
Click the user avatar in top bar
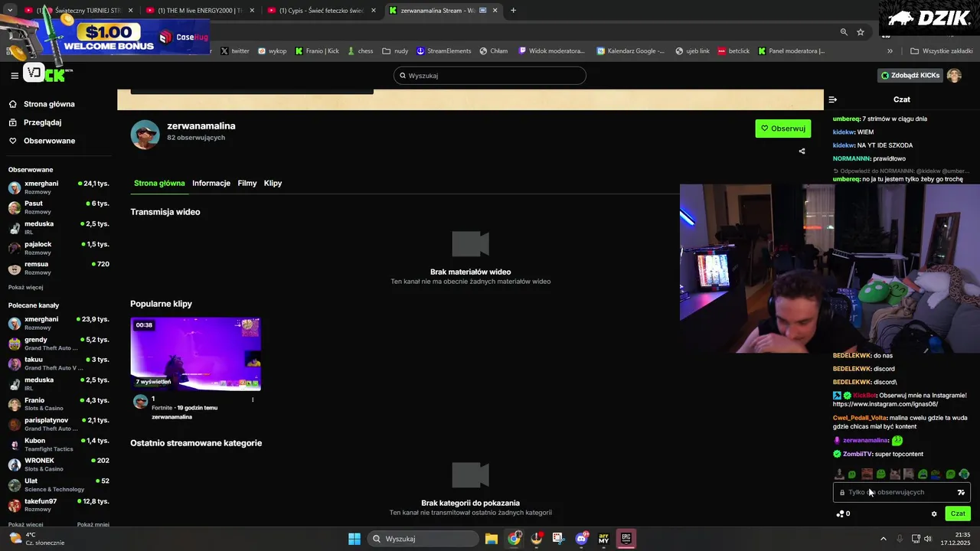pyautogui.click(x=954, y=75)
